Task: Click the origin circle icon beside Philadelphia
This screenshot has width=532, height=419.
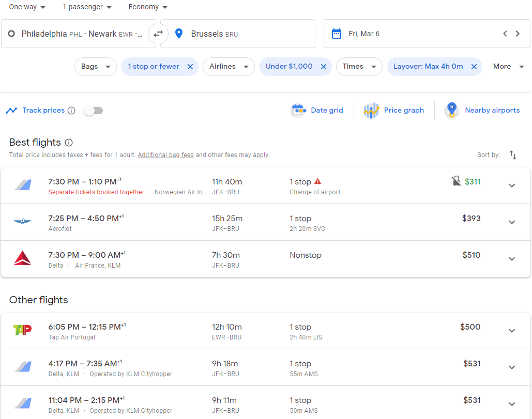Action: click(x=11, y=34)
